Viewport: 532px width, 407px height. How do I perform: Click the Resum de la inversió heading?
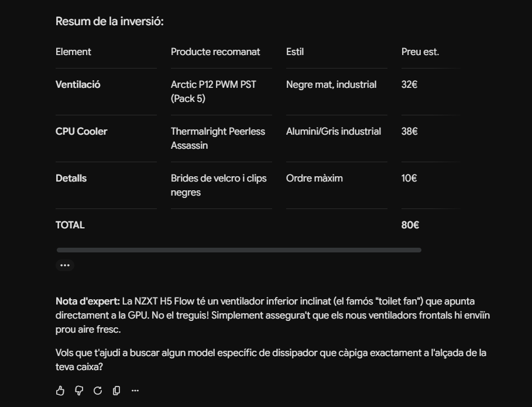(x=109, y=22)
